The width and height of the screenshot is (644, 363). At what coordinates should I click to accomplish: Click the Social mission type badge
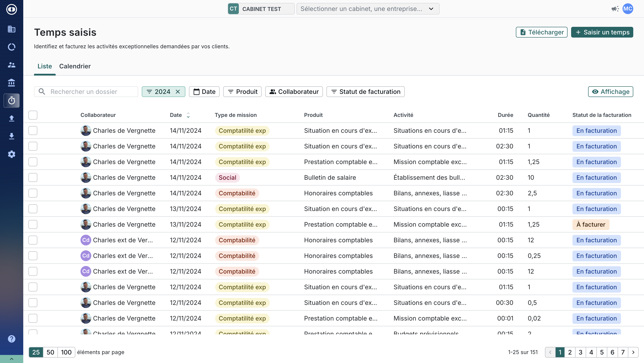(227, 178)
